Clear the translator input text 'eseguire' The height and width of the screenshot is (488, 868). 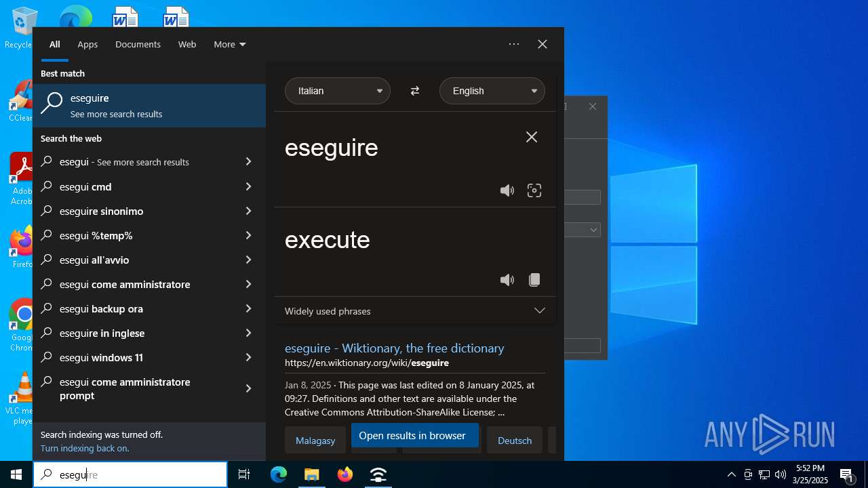[532, 137]
